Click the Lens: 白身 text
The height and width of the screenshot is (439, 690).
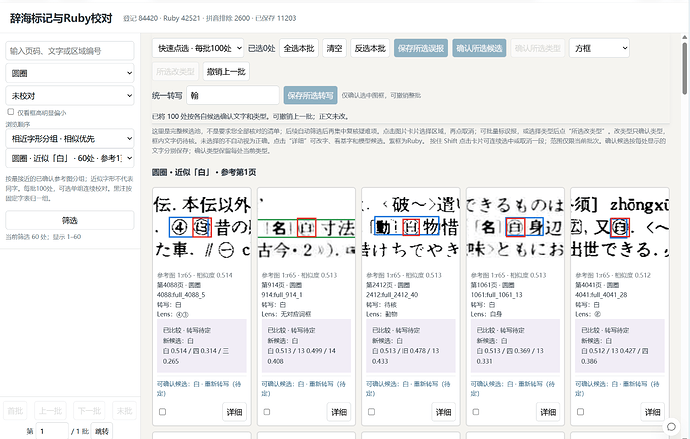(485, 314)
